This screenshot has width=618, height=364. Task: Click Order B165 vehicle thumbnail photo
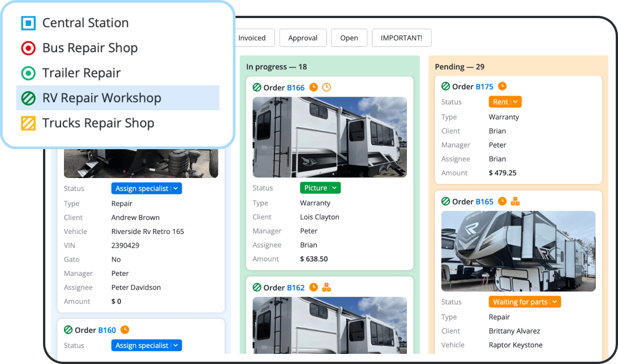click(x=518, y=251)
